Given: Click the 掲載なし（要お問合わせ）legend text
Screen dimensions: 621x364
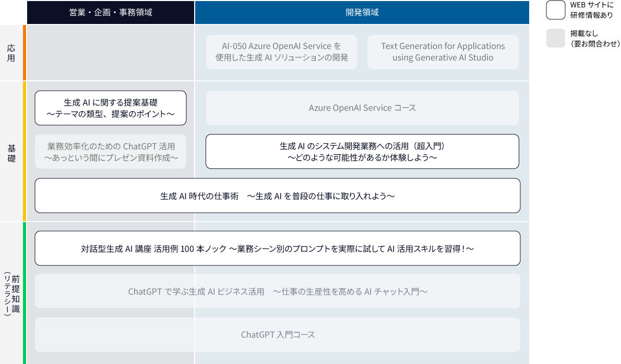Looking at the screenshot, I should tap(595, 39).
